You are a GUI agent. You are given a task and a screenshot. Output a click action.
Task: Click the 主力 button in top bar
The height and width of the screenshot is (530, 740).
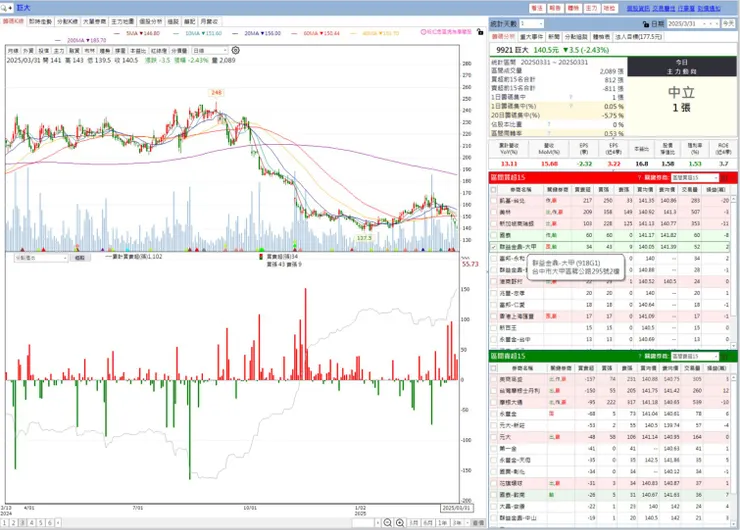591,8
